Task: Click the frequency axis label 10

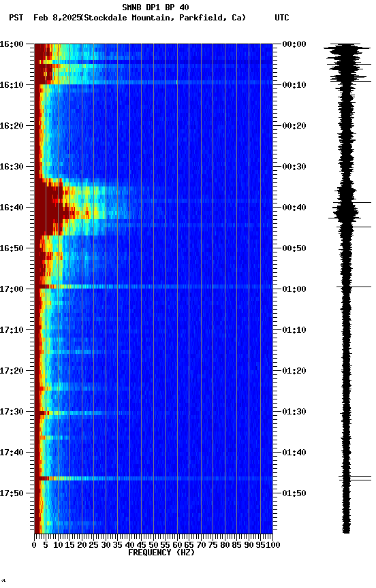Action: 58,545
